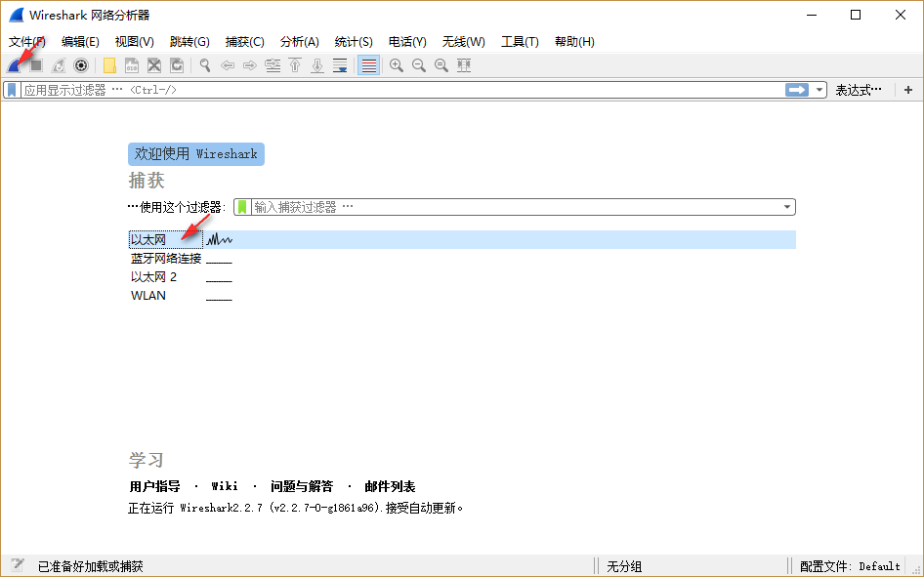The height and width of the screenshot is (577, 924).
Task: Open 编辑(E) menu
Action: (x=80, y=42)
